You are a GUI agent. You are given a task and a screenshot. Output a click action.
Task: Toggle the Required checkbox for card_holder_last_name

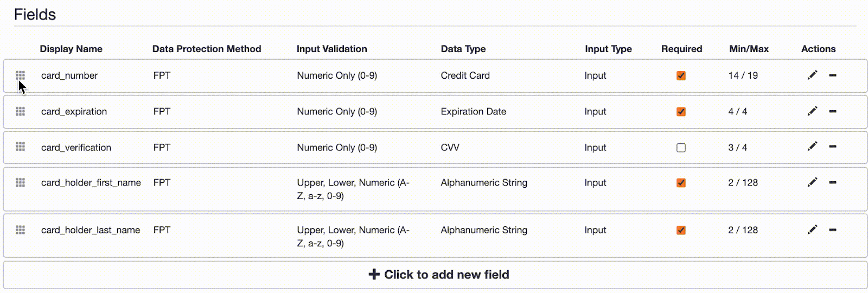[681, 230]
